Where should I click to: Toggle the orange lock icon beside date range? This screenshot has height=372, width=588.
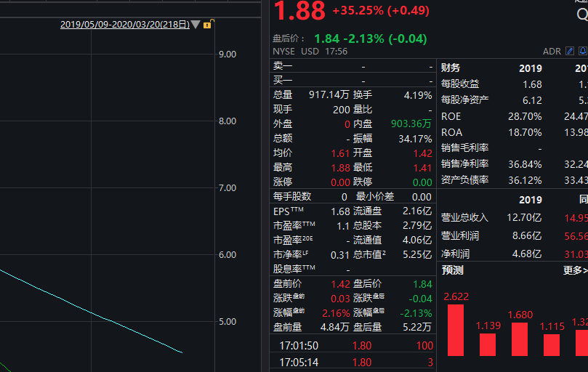(207, 25)
